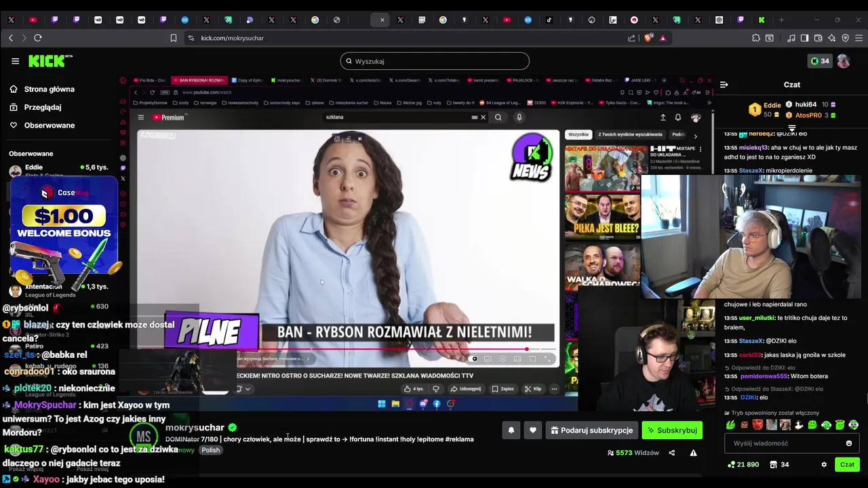
Task: Click YouTube Premium logo in stream
Action: pyautogui.click(x=170, y=117)
